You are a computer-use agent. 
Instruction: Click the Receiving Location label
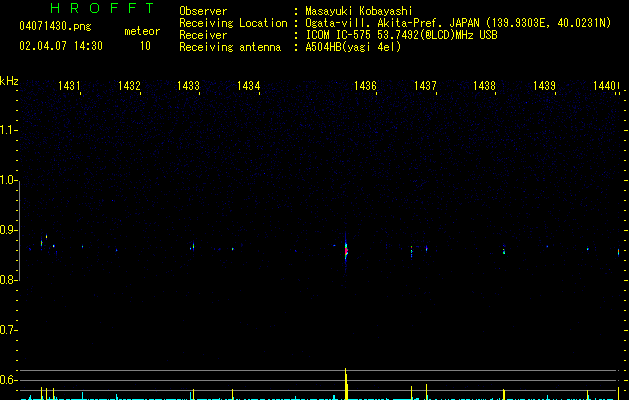coord(233,23)
